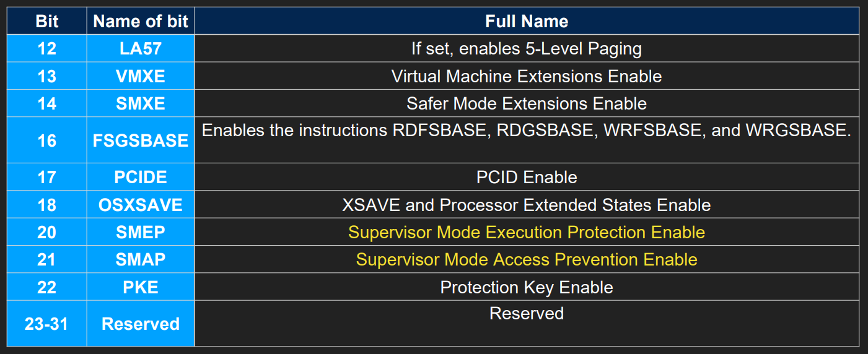868x354 pixels.
Task: Select the LA57 bit name cell
Action: [x=141, y=48]
